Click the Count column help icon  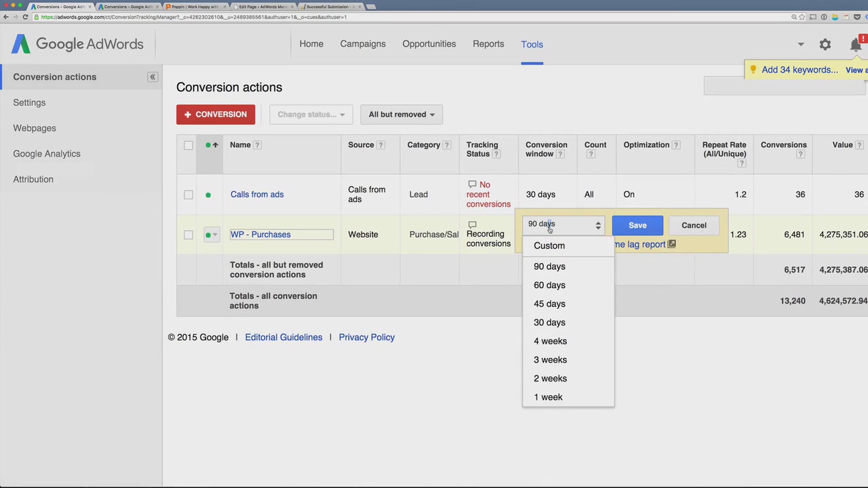590,155
